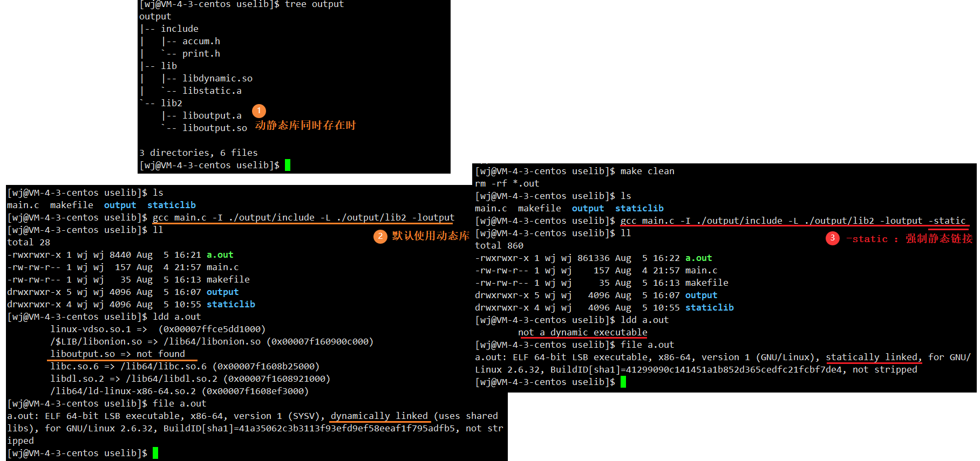Click 'a.out' in left terminal's 8440 row

pyautogui.click(x=220, y=254)
